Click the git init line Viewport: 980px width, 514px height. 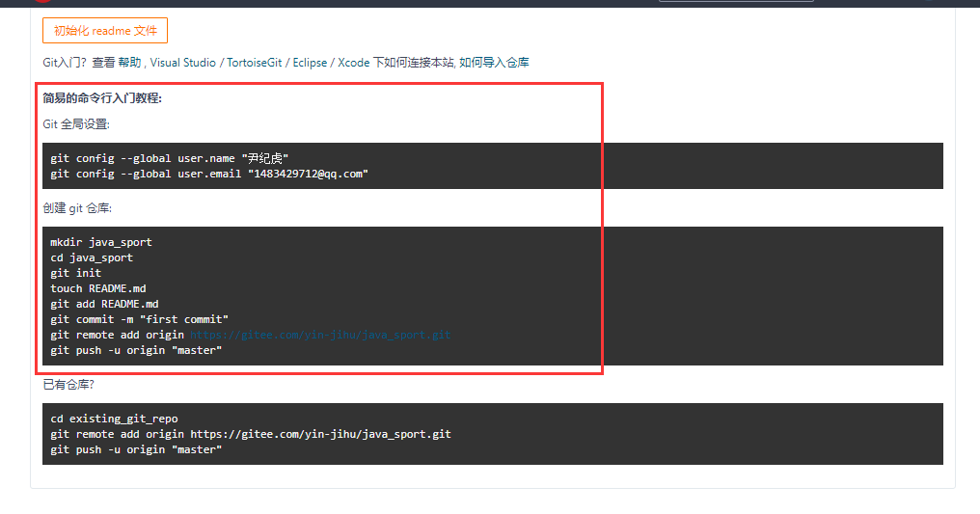75,273
